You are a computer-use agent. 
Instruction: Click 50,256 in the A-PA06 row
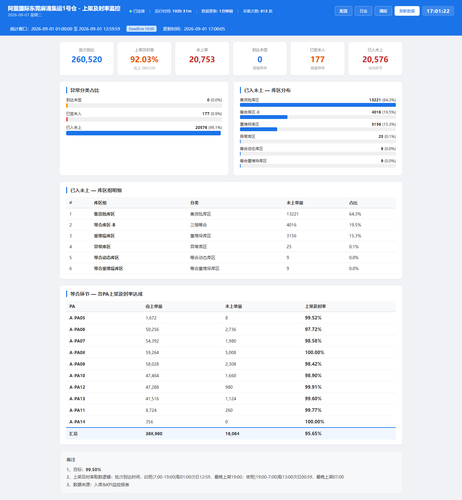152,329
